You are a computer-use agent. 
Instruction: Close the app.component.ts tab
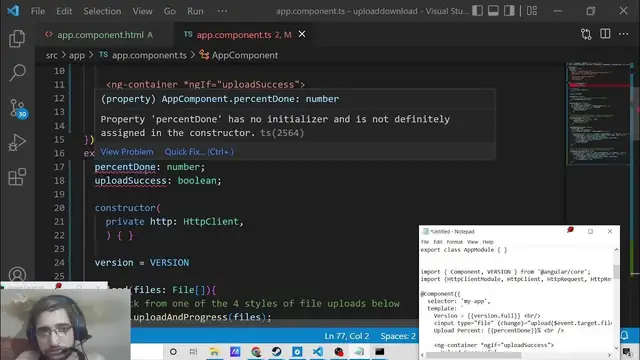[x=302, y=34]
